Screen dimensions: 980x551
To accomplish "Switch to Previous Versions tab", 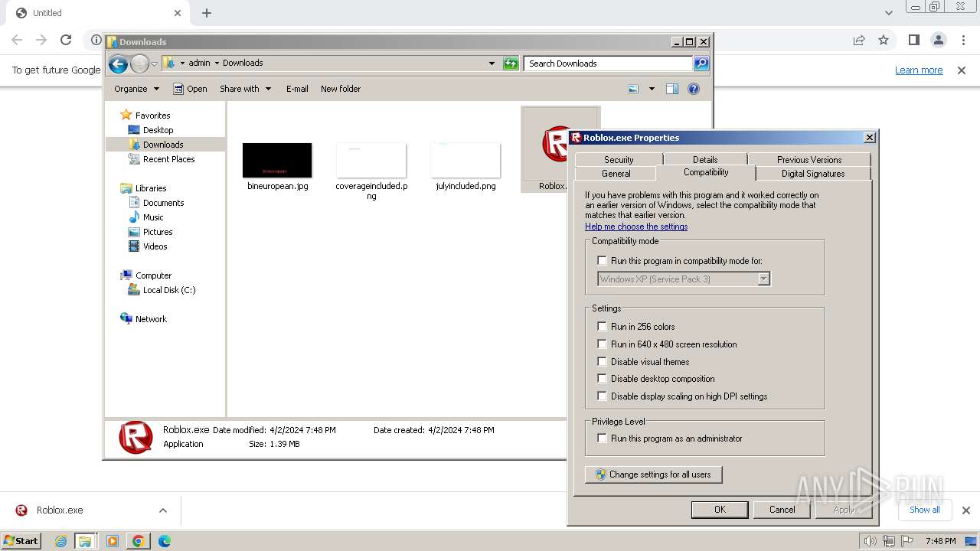I will coord(809,159).
